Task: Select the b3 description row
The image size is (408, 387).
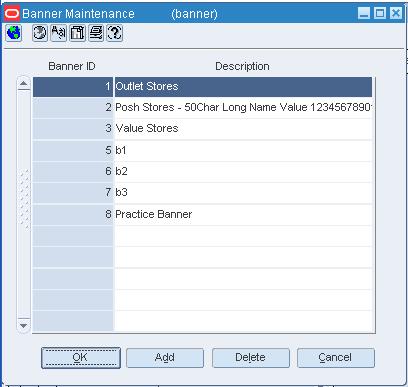Action: 243,193
